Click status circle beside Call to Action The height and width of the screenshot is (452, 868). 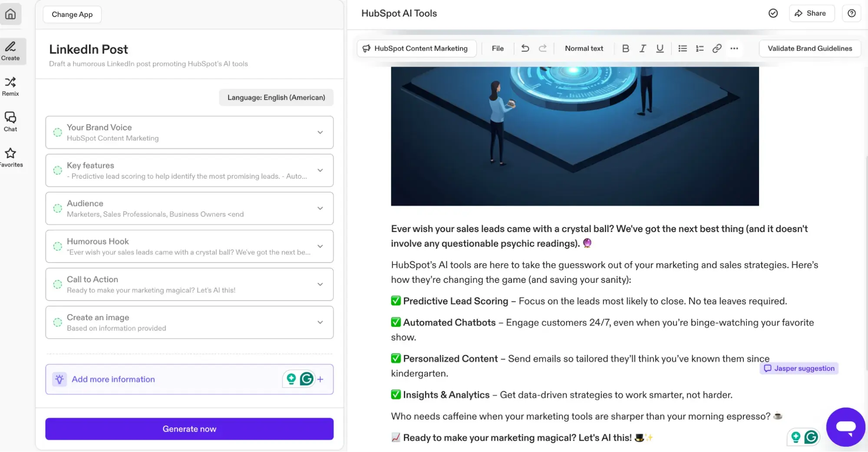tap(58, 285)
